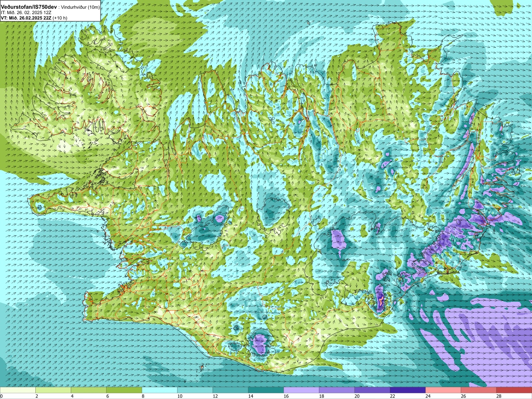Pick the dark teal 14–16 legend swatch
This screenshot has height=399, width=532.
pyautogui.click(x=266, y=390)
